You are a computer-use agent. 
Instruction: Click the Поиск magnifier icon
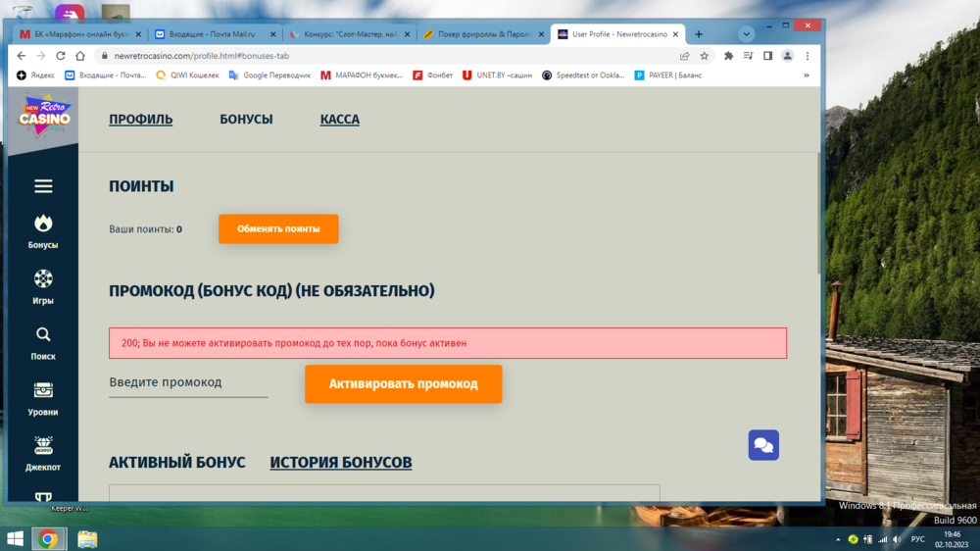(x=43, y=335)
